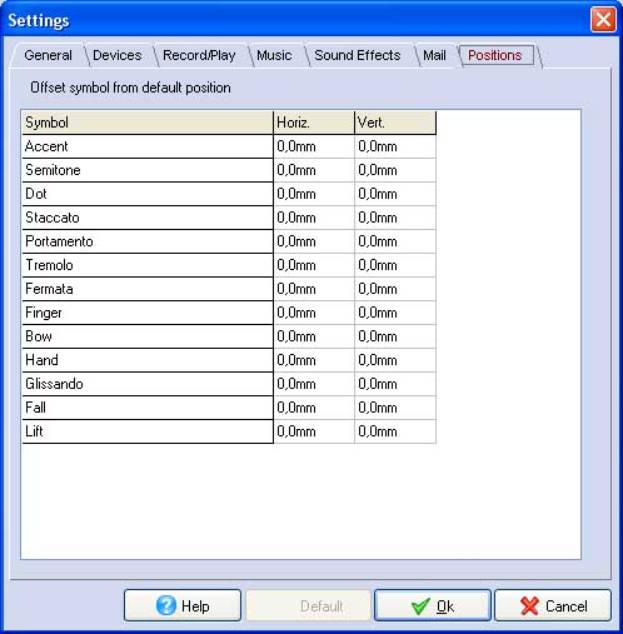The image size is (623, 634).
Task: Edit the Hand vertical offset cell
Action: coord(395,360)
